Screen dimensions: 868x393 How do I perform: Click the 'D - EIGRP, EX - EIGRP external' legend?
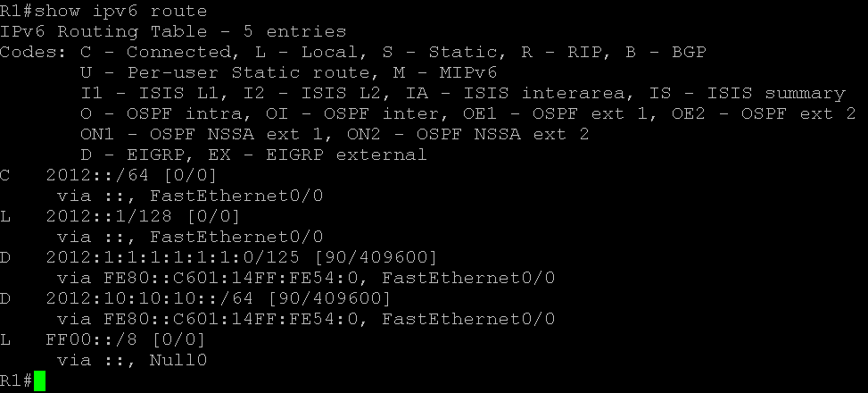(253, 155)
